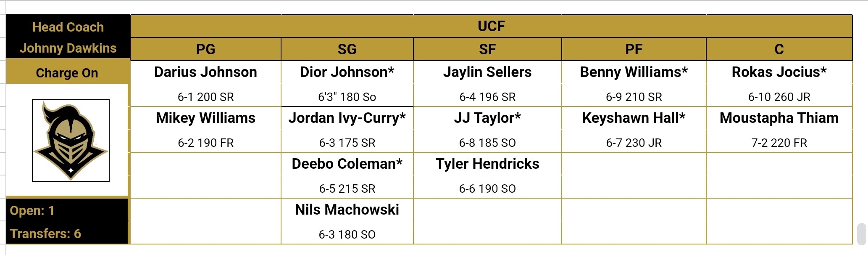
Task: Click the Dior Johnson* cell
Action: click(x=347, y=72)
